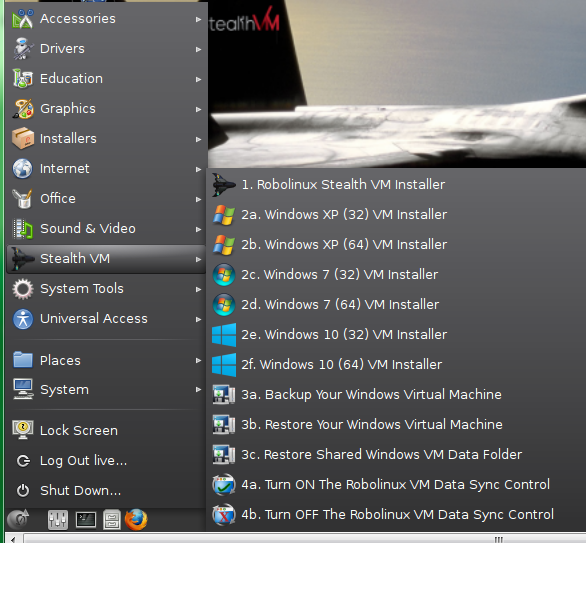Open the volume mixer panel icon

click(58, 520)
